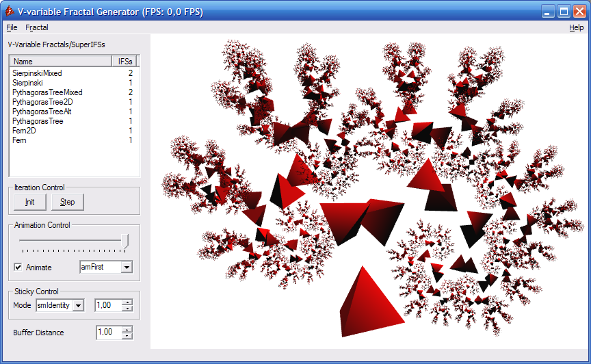Select PythagorasTree2D from the list
The height and width of the screenshot is (364, 591).
click(38, 102)
